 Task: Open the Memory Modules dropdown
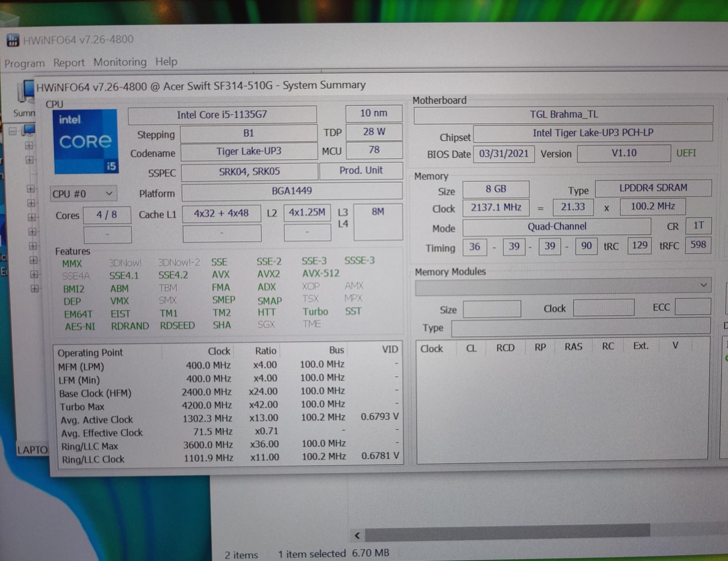[x=563, y=287]
